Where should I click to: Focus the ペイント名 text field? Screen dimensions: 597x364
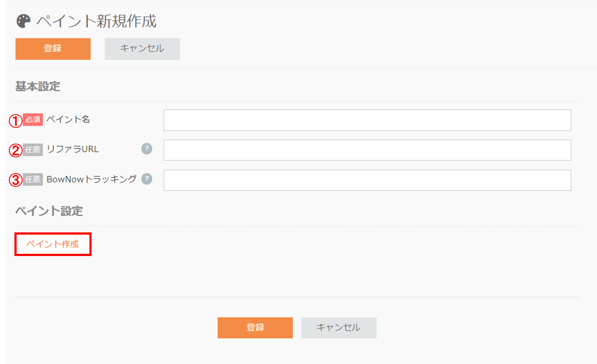coord(367,120)
